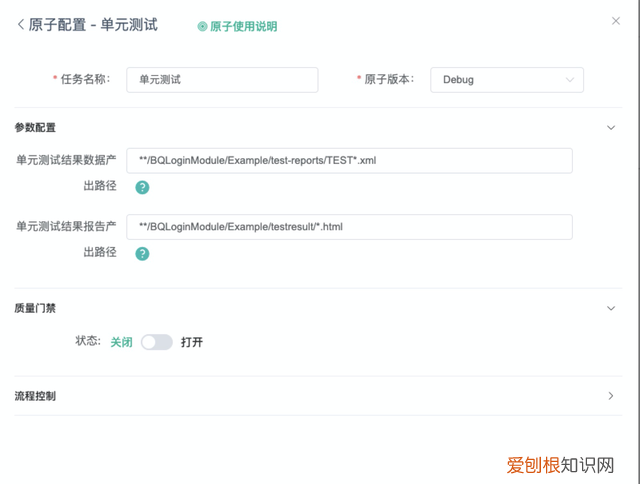Click the back arrow beside 原子配置
Screen dimensions: 640x484
(20, 24)
